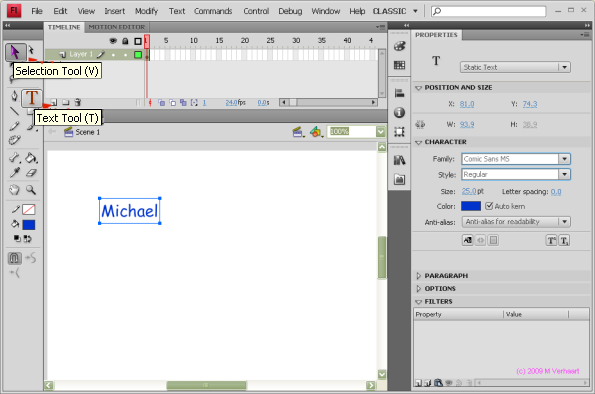
Task: Click the Superscript toggle button
Action: pos(551,240)
